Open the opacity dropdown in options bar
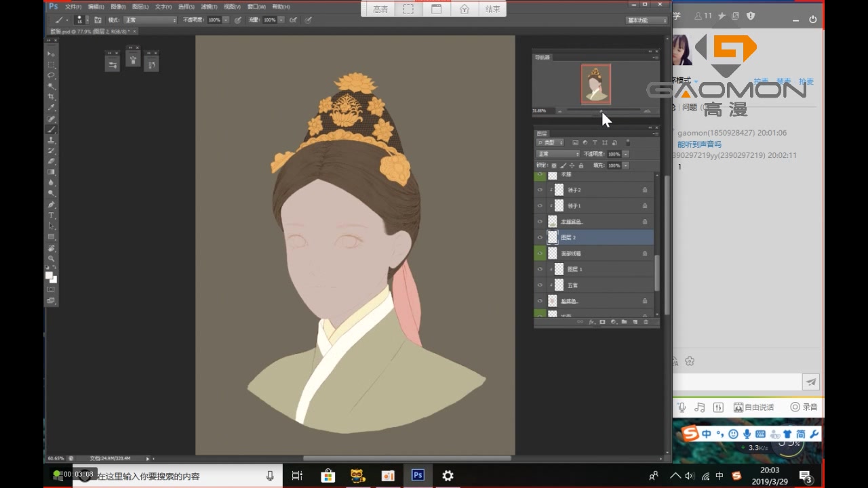This screenshot has width=868, height=488. pos(226,20)
